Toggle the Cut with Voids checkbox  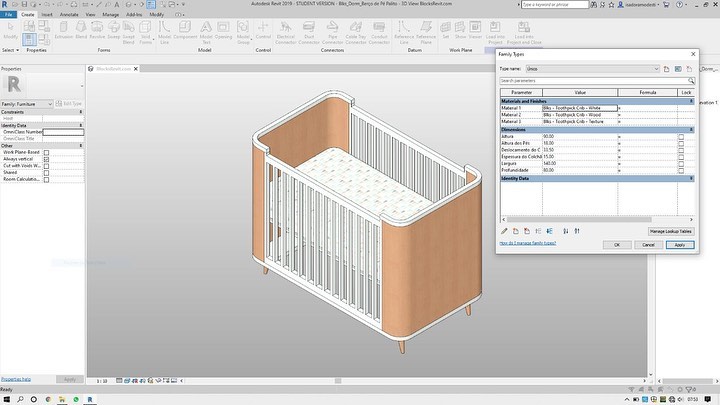tap(46, 166)
